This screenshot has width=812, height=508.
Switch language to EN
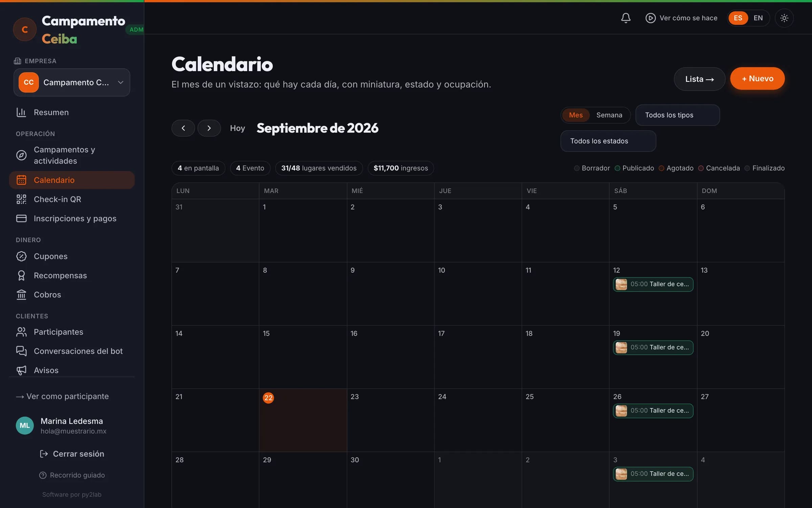pyautogui.click(x=758, y=18)
